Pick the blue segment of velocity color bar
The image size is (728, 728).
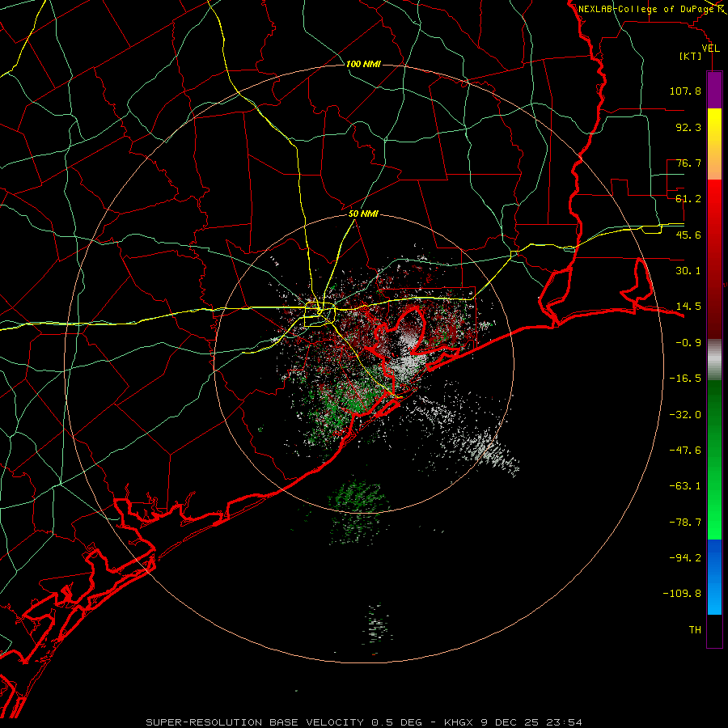[714, 577]
